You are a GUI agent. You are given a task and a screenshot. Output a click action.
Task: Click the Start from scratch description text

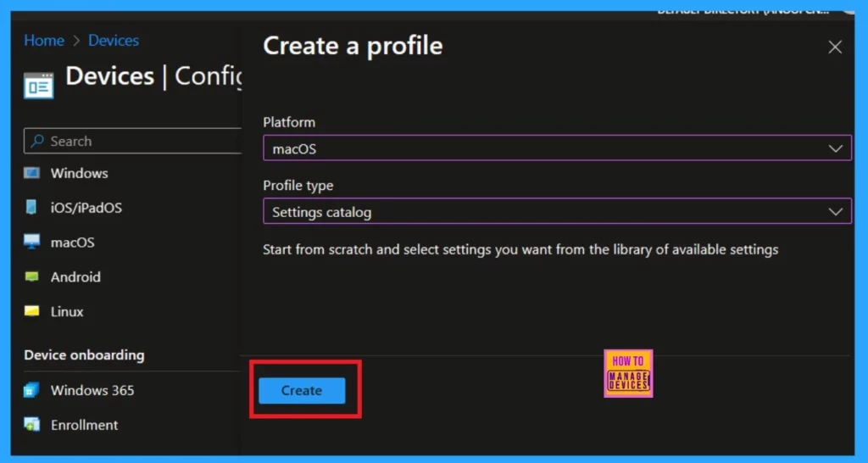tap(520, 250)
